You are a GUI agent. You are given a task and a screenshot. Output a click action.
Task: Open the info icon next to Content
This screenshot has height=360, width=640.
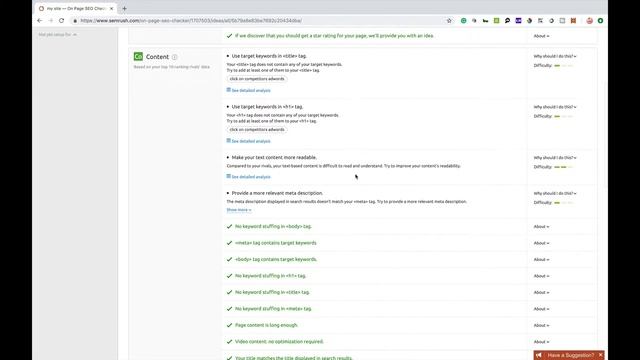click(175, 57)
